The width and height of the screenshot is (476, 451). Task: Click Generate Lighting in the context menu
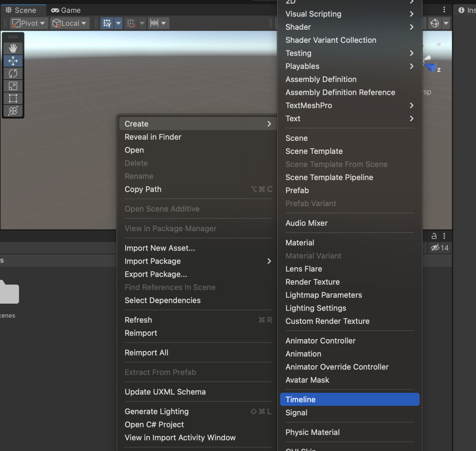156,411
